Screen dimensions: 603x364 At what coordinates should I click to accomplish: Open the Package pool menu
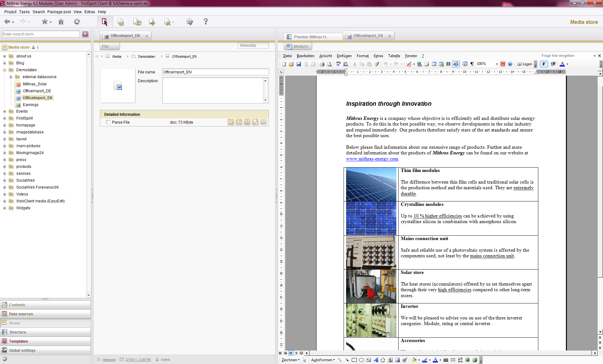click(59, 12)
